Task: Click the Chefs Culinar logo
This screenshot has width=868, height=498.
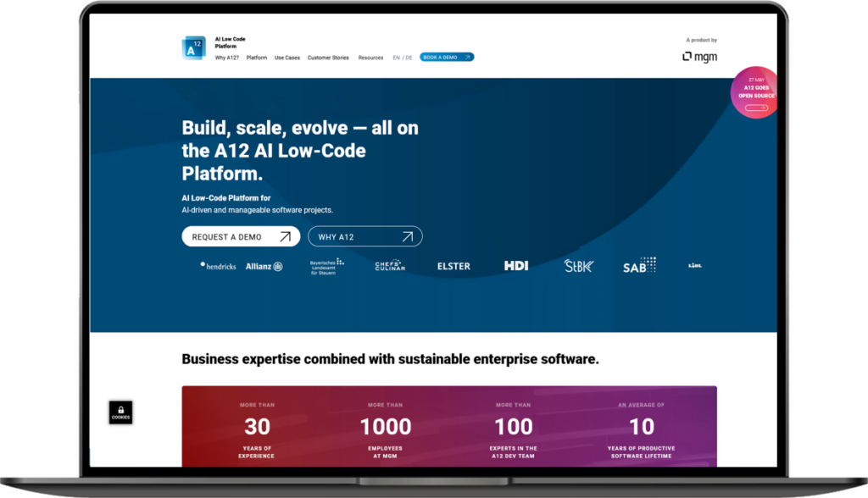Action: pyautogui.click(x=390, y=266)
